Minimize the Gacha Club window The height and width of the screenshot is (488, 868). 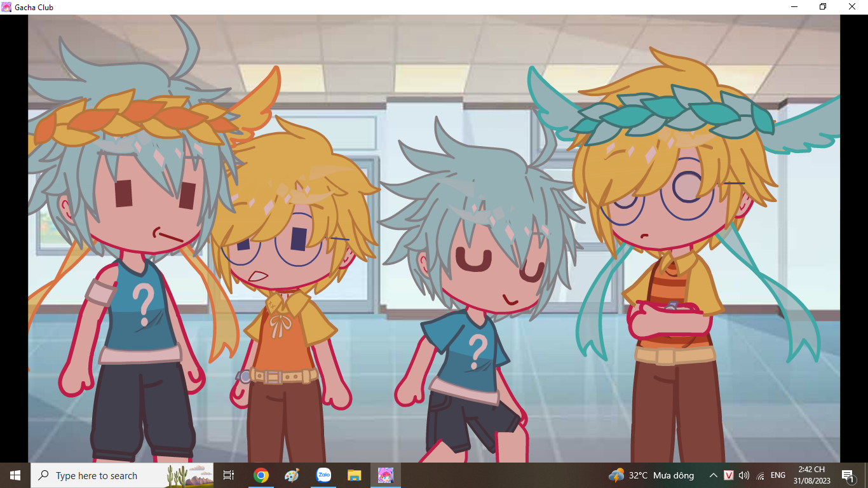point(794,7)
